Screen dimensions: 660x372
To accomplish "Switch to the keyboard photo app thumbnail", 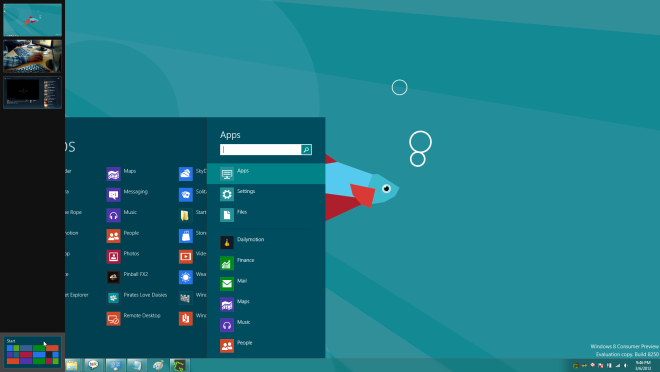I will coord(32,56).
